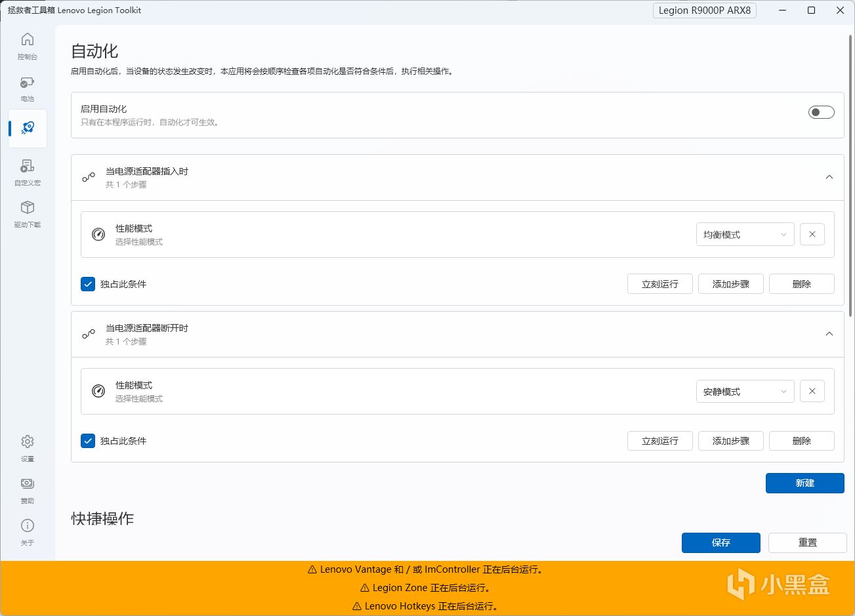Collapse the 当电源适配器插入时 section
This screenshot has width=855, height=616.
[829, 177]
